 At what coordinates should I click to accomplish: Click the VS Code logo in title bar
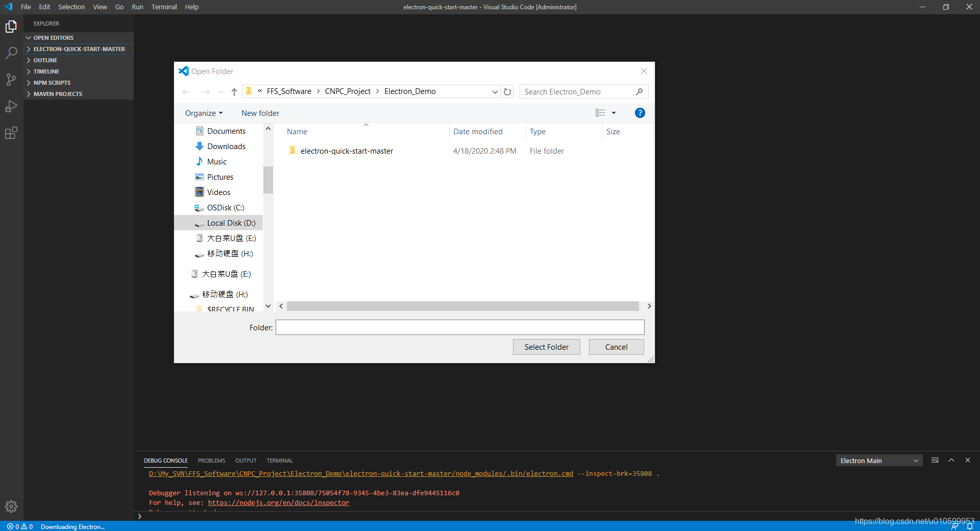[x=8, y=7]
